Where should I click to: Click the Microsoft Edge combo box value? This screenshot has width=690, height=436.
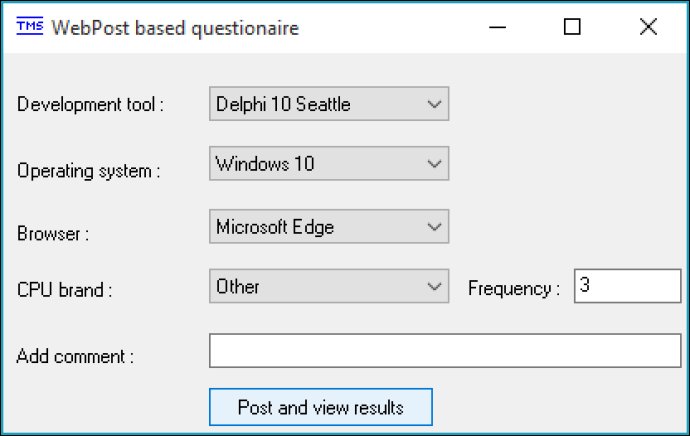(275, 227)
